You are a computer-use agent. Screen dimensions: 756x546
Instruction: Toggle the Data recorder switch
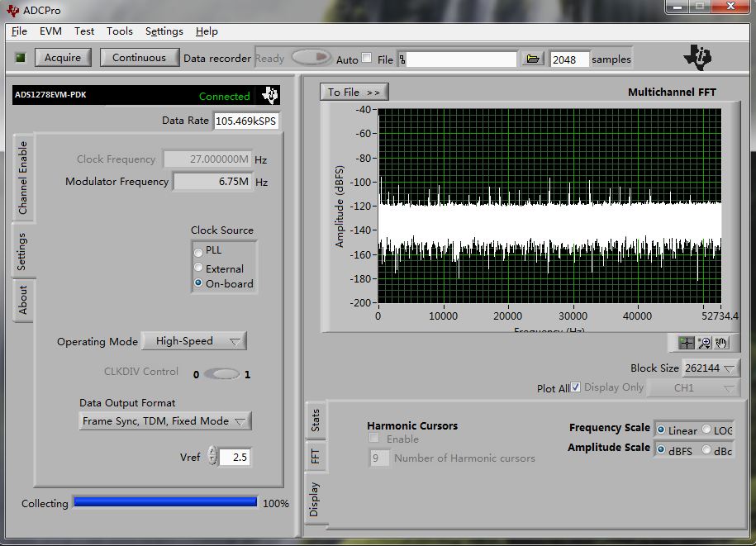311,57
